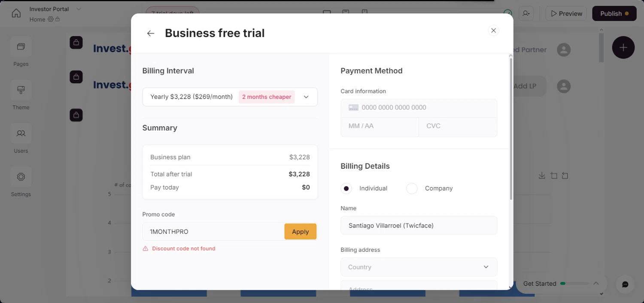Click the chart download icon
644x303 pixels.
click(542, 176)
